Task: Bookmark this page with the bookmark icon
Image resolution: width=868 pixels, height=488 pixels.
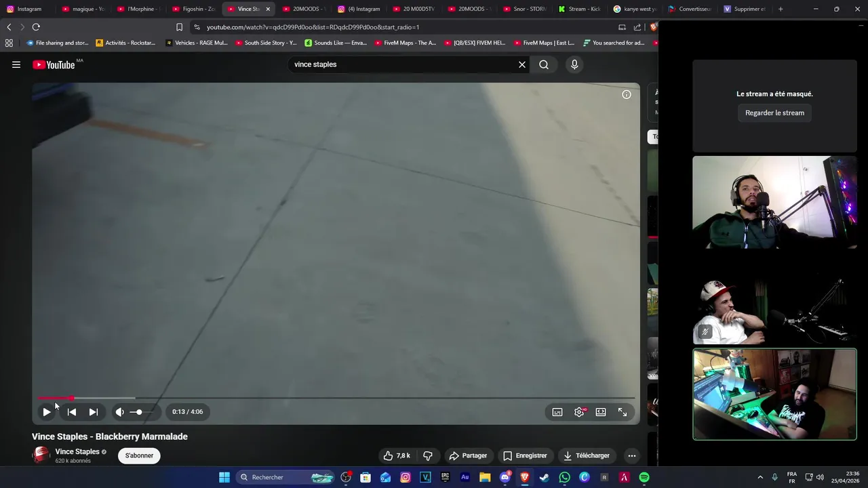Action: click(179, 27)
